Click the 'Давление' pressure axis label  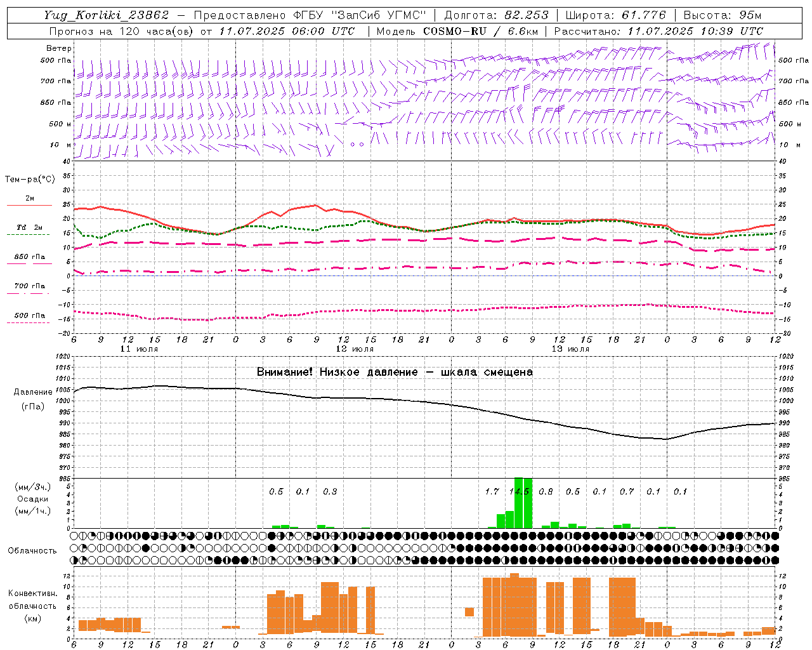(32, 392)
